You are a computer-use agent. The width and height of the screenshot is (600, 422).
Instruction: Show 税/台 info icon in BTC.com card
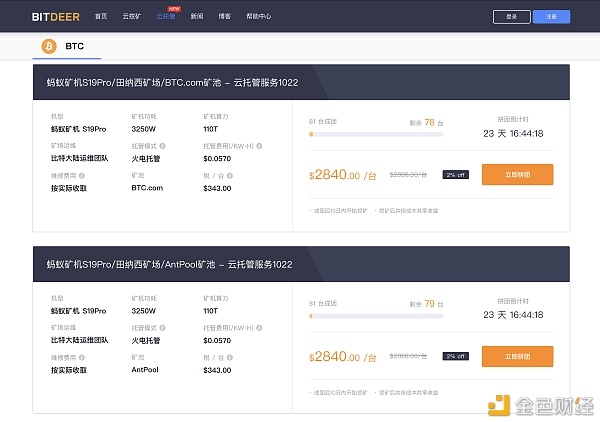click(230, 176)
